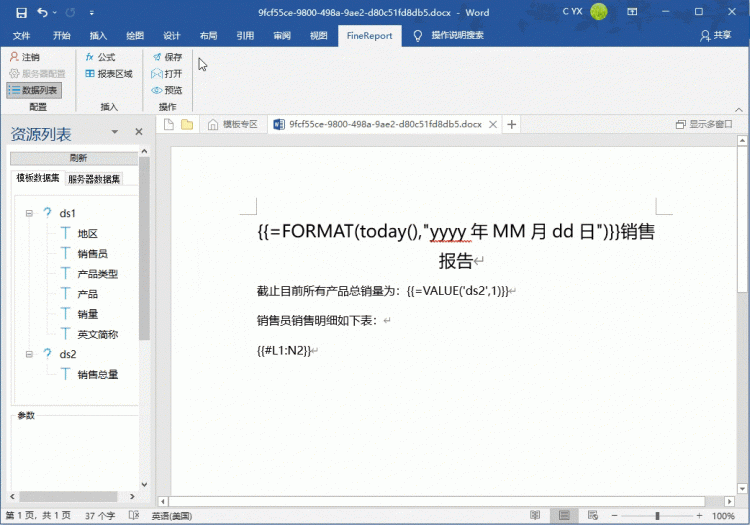Select the 销售总量 field under ds2
This screenshot has width=750, height=525.
coord(98,374)
